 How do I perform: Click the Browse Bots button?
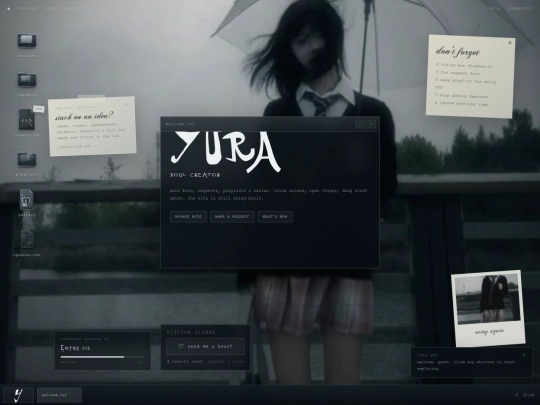pos(188,217)
